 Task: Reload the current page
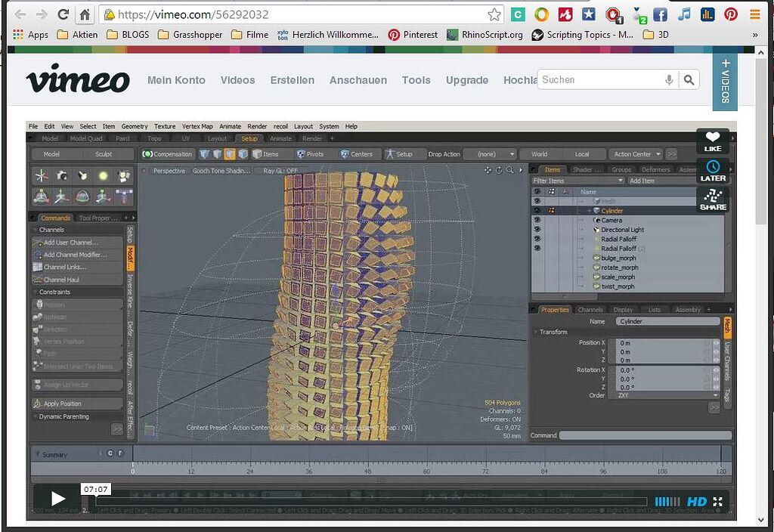click(63, 14)
